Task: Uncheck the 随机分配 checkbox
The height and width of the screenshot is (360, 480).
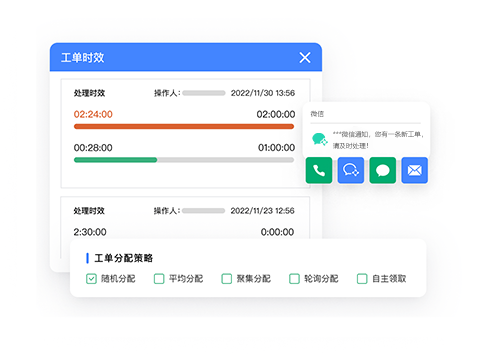Action: pos(91,279)
